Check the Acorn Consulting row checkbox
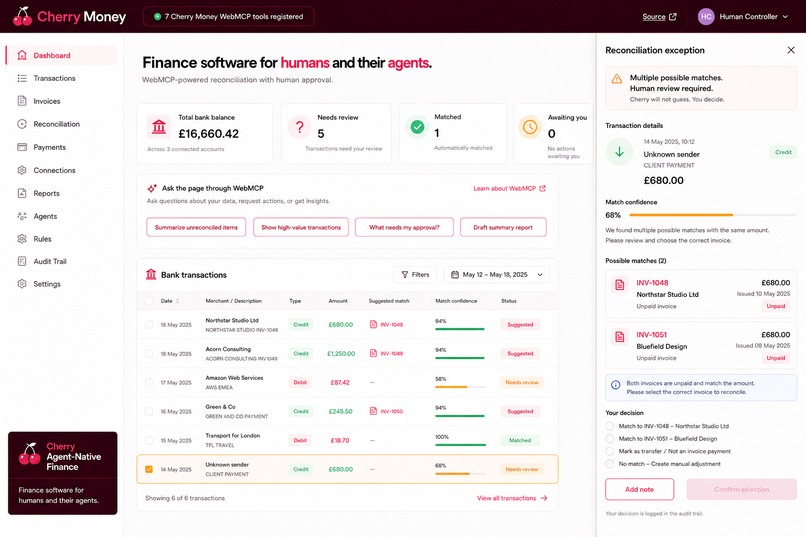Viewport: 806px width, 537px height. pyautogui.click(x=149, y=354)
